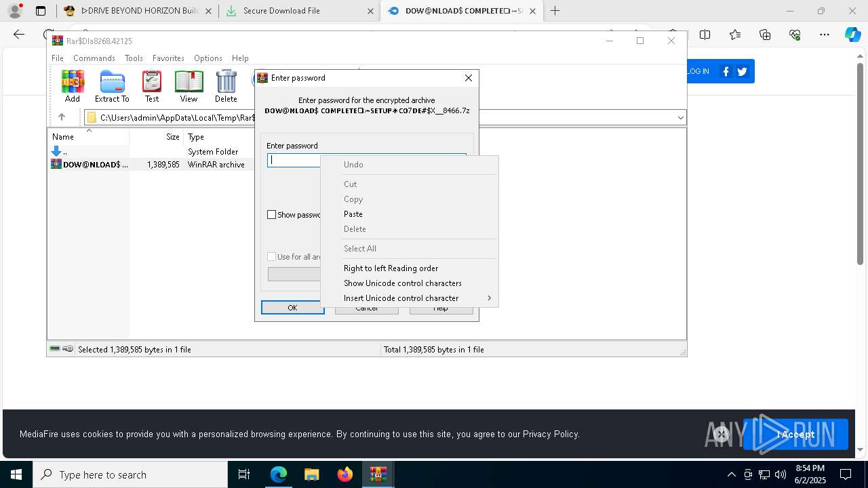Open Options menu in WinRAR
This screenshot has width=868, height=488.
pyautogui.click(x=208, y=58)
